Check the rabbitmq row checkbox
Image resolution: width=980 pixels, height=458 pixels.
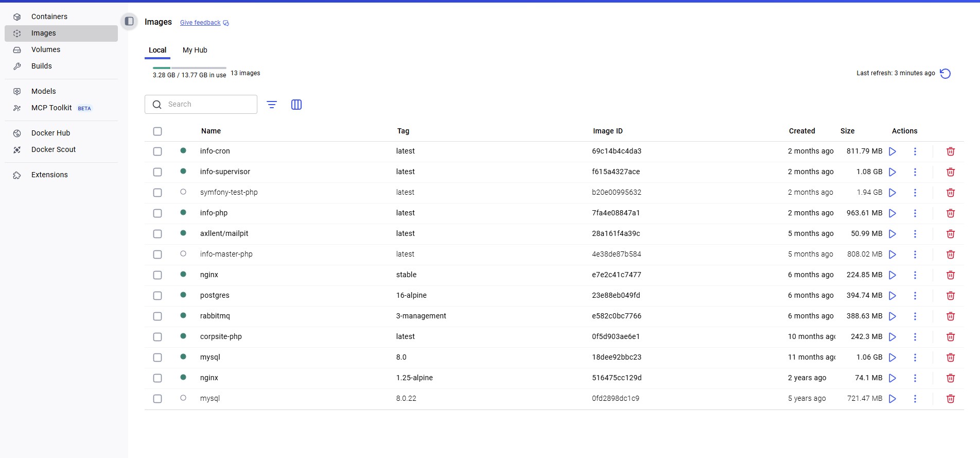tap(157, 316)
